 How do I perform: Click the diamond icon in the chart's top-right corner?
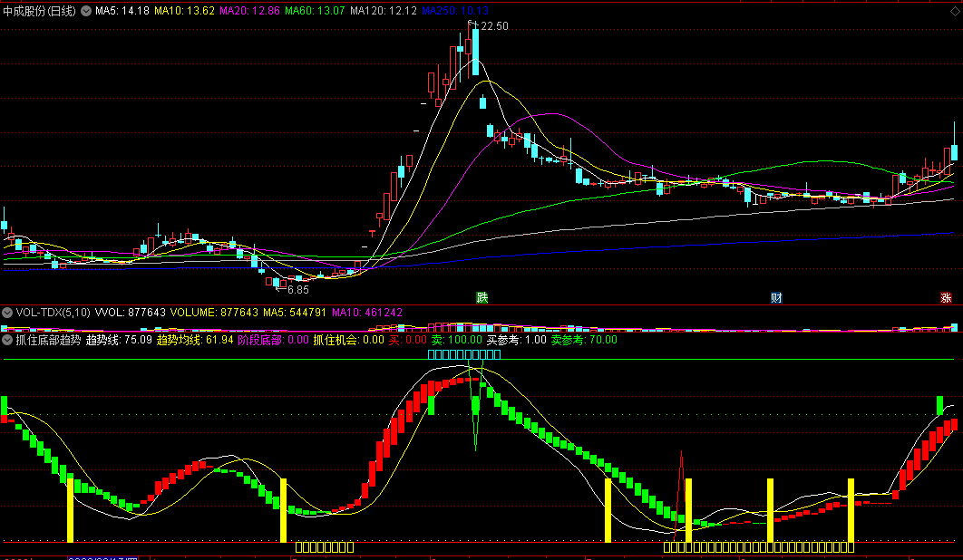point(955,12)
